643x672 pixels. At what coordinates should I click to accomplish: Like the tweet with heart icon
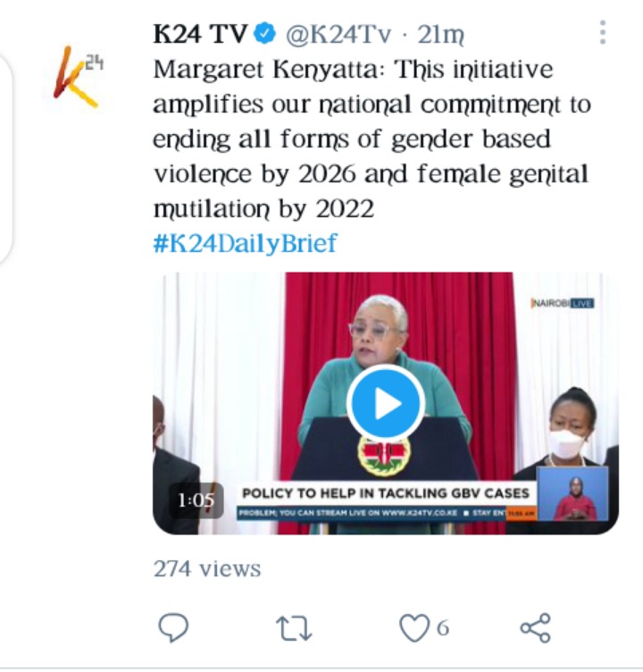pos(413,628)
